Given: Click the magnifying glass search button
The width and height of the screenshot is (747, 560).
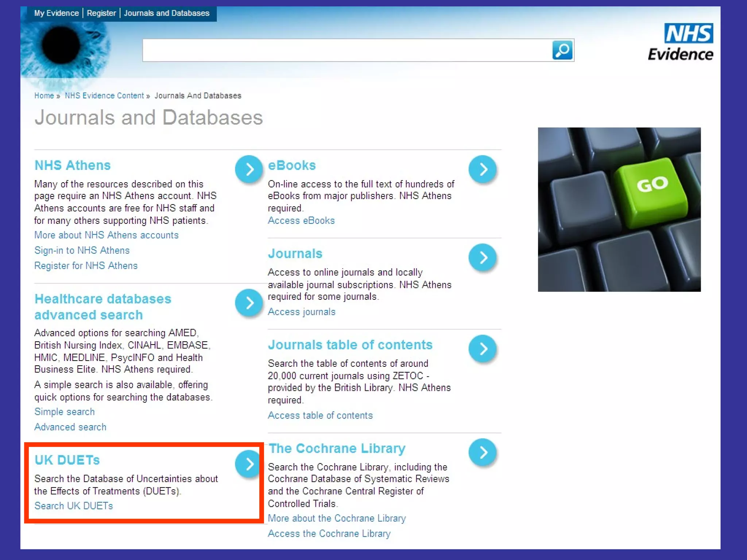Looking at the screenshot, I should (562, 50).
